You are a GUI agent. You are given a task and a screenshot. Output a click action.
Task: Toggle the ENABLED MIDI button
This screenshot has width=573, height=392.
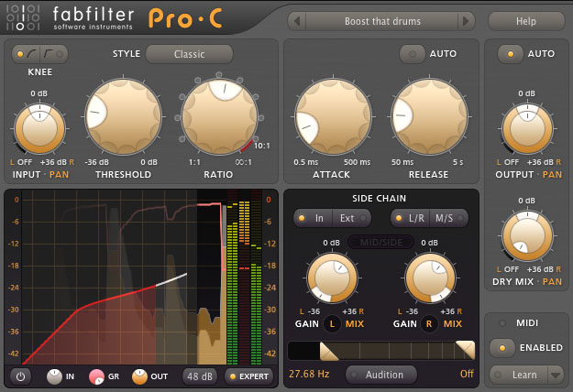coord(502,348)
